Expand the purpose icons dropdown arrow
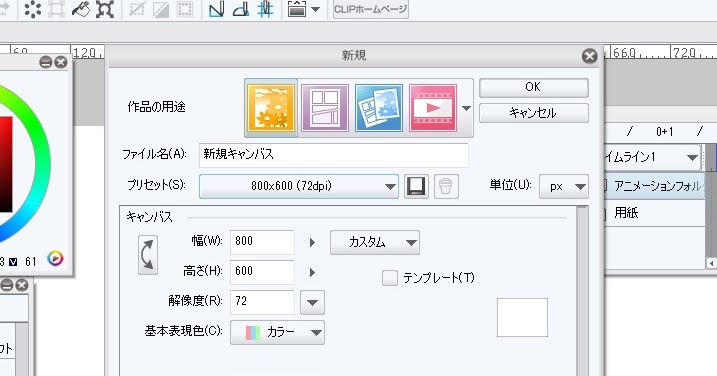This screenshot has width=717, height=376. pyautogui.click(x=466, y=108)
